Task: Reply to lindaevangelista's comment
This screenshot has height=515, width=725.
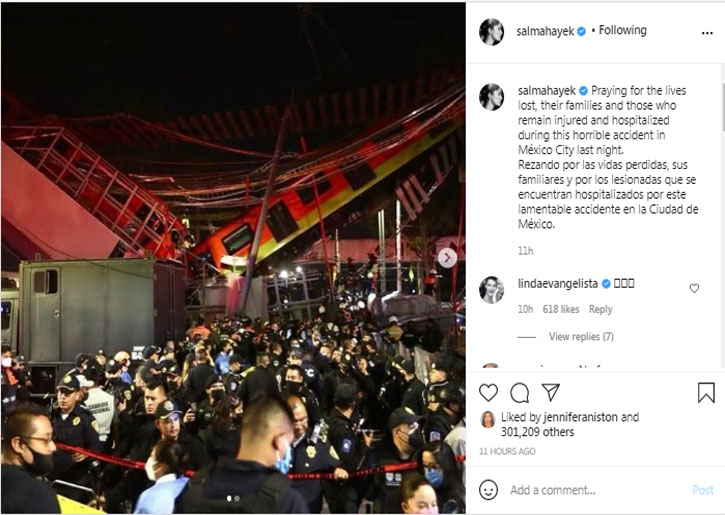Action: point(600,309)
